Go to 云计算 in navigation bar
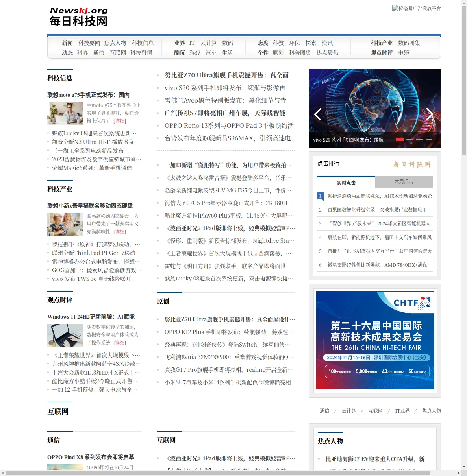The image size is (467, 476). (x=209, y=43)
